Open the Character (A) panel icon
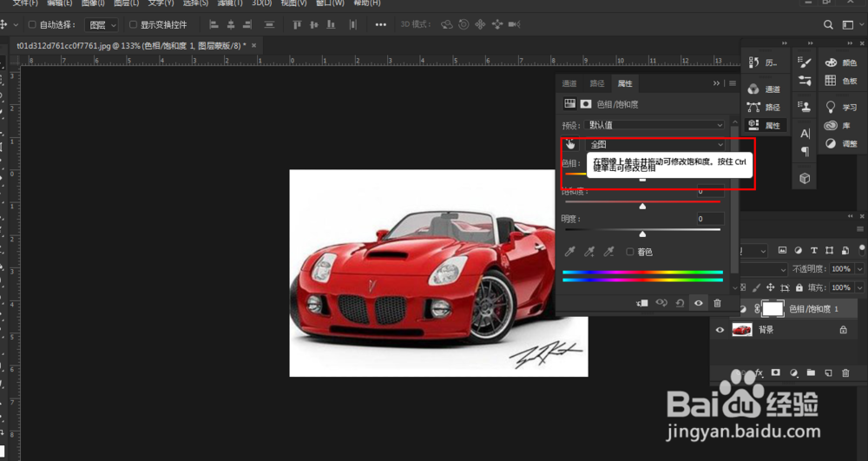The width and height of the screenshot is (868, 461). coord(805,134)
